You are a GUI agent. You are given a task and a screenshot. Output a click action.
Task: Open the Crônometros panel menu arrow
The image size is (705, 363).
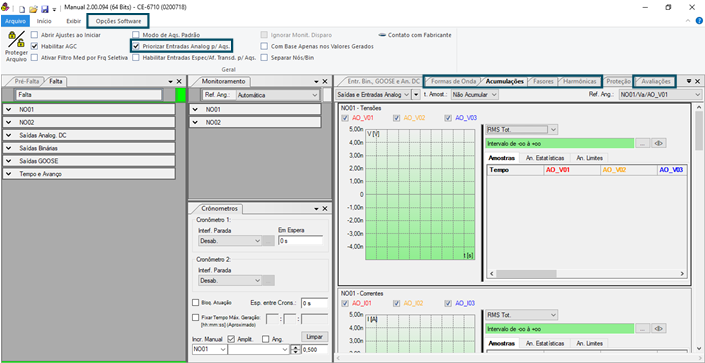point(317,209)
